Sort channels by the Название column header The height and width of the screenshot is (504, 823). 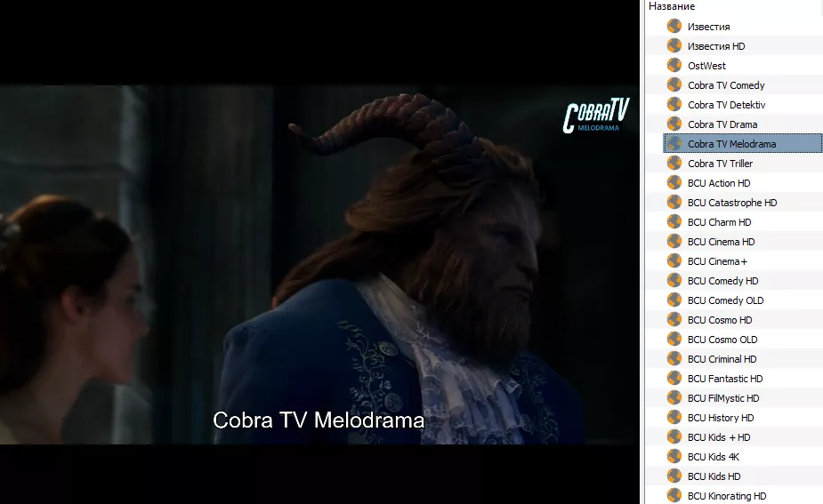[x=672, y=6]
